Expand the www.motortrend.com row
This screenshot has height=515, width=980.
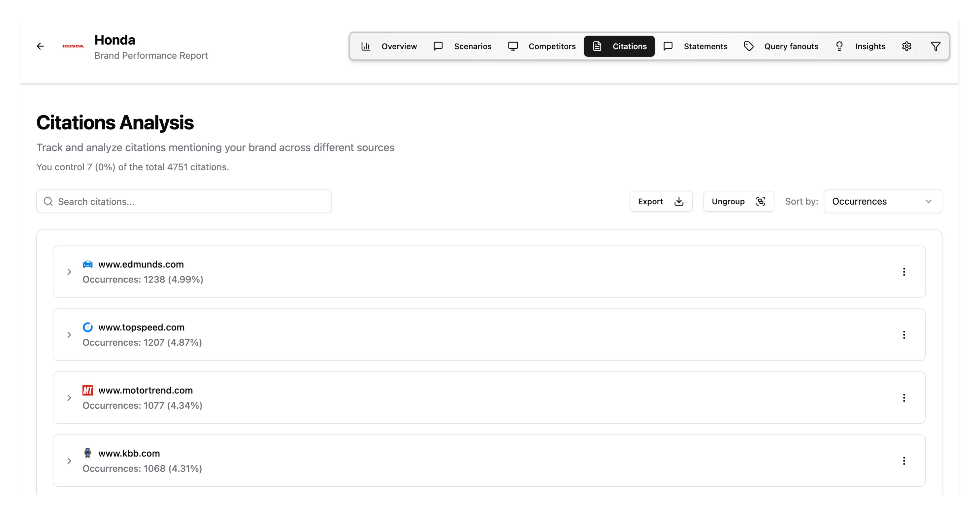[69, 398]
